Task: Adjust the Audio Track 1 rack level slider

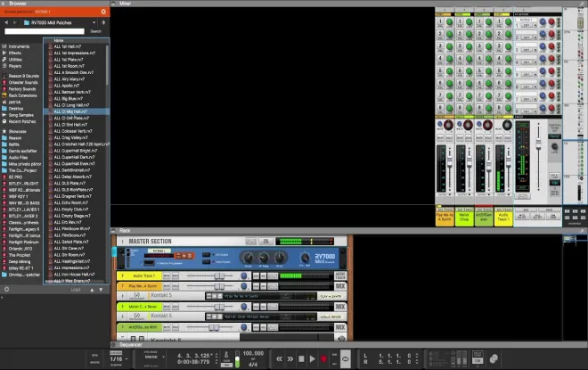Action: coord(219,276)
